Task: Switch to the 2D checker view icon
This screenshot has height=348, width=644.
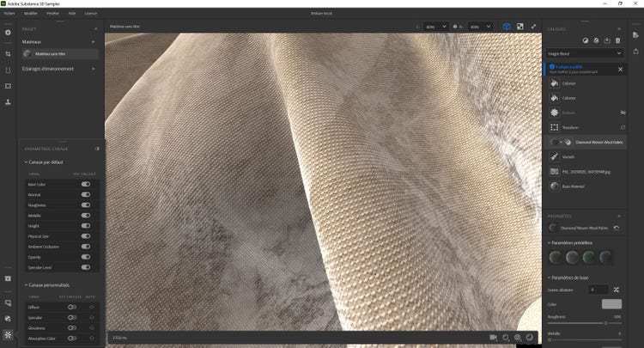Action: pyautogui.click(x=520, y=27)
